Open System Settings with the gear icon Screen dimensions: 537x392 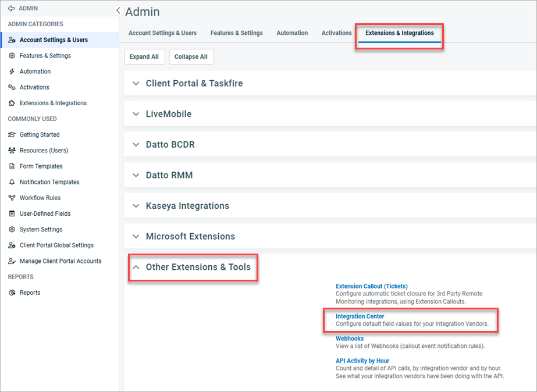(13, 229)
